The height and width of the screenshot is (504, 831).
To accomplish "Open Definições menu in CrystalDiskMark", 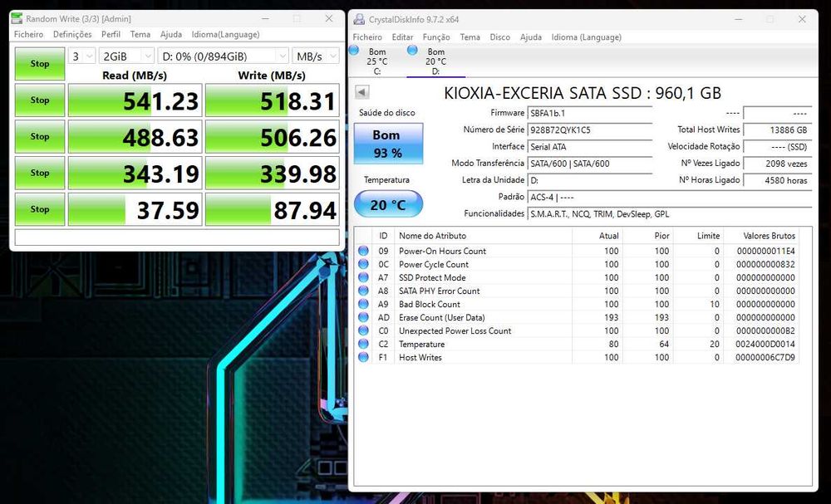I will click(x=72, y=34).
